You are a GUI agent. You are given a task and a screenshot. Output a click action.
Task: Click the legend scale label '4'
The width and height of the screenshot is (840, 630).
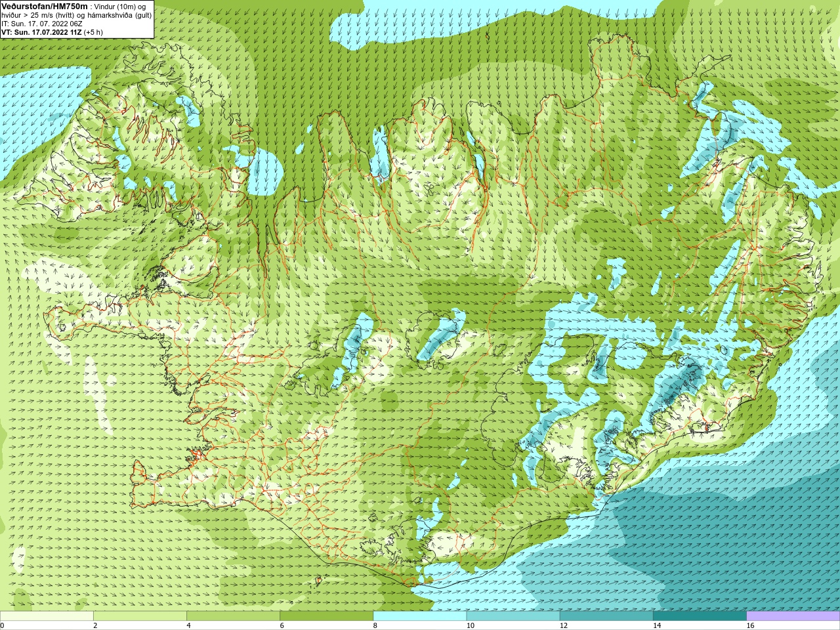pos(188,625)
